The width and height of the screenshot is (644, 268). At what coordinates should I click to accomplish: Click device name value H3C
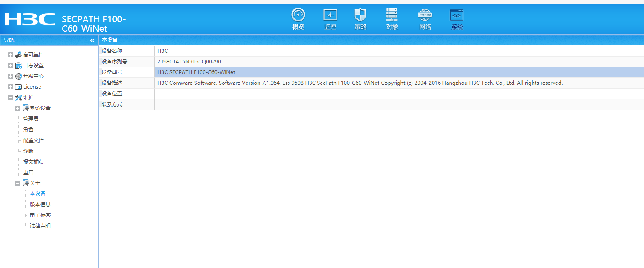[x=163, y=51]
